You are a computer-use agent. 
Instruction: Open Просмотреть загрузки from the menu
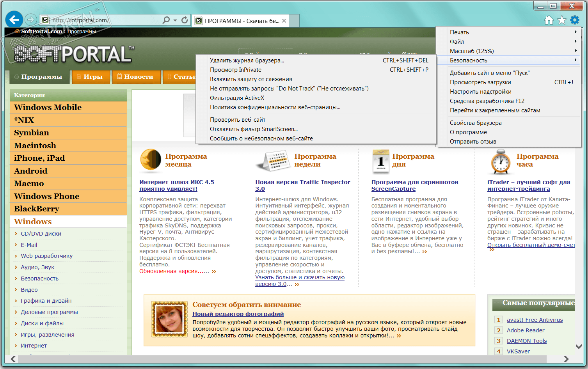(509, 82)
